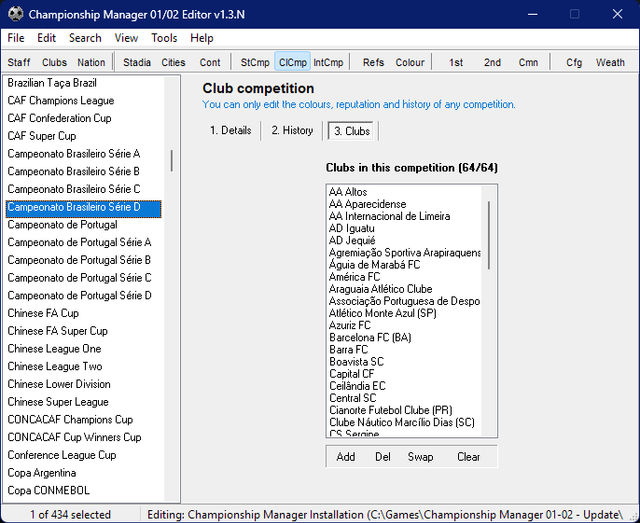
Task: Open the Stadia toolbar section
Action: click(x=137, y=62)
